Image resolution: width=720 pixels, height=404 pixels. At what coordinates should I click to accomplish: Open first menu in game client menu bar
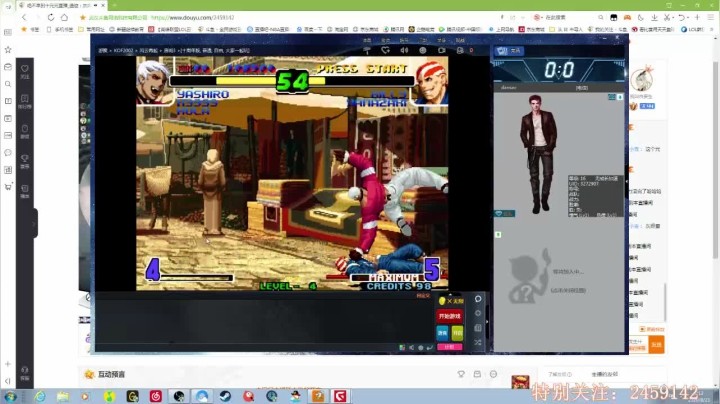click(x=367, y=40)
